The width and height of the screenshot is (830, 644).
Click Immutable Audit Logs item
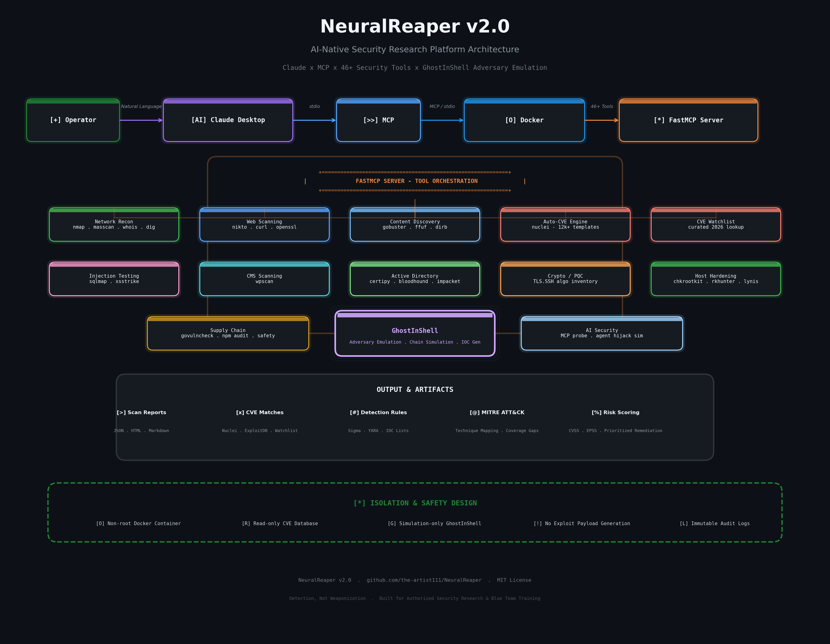pos(715,524)
